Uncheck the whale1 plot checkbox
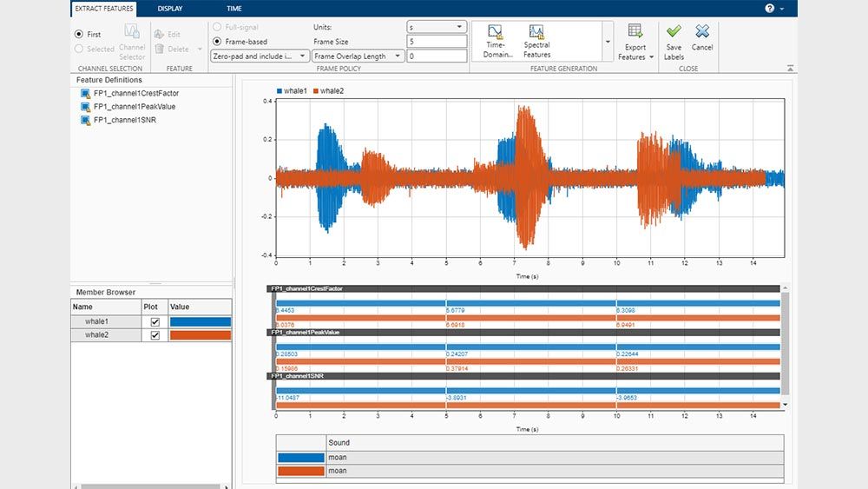This screenshot has height=489, width=868. coord(155,321)
